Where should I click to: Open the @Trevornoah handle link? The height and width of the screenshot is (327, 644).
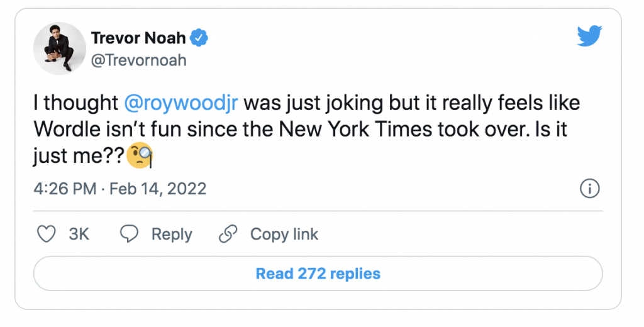139,60
